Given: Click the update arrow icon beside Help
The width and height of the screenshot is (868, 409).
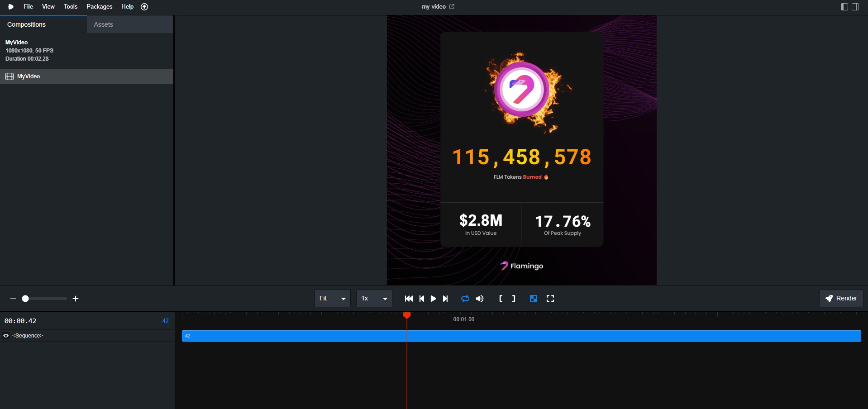Looking at the screenshot, I should [144, 7].
